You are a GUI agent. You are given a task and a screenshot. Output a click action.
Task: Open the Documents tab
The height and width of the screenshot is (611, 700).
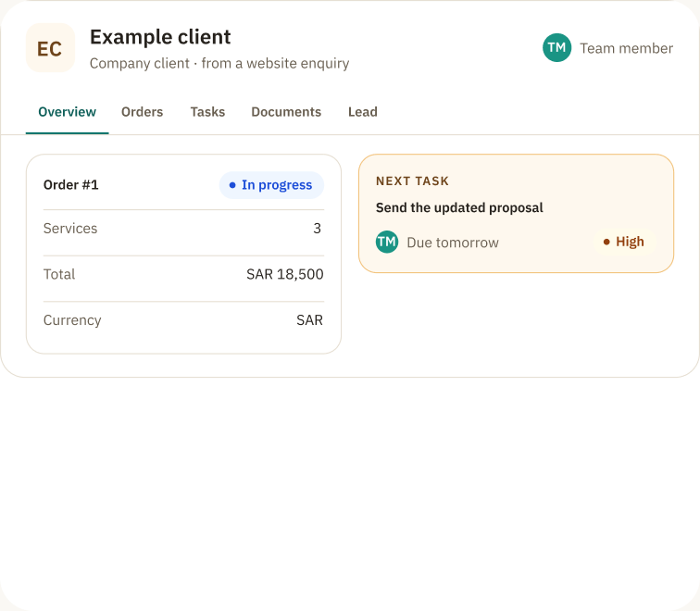(286, 112)
